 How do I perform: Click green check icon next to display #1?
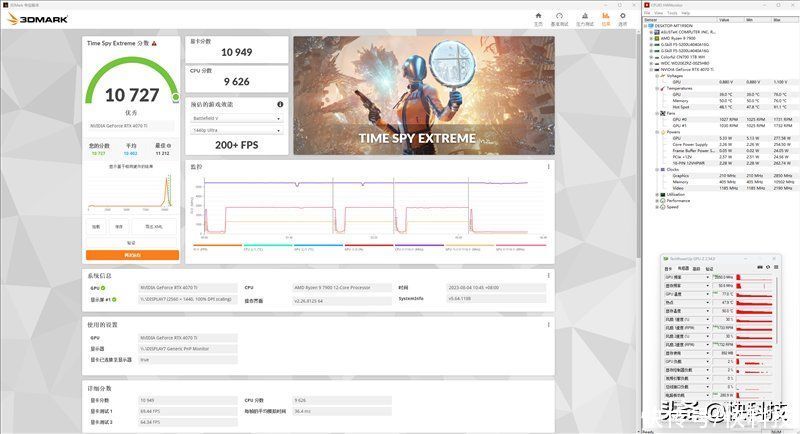(x=114, y=299)
